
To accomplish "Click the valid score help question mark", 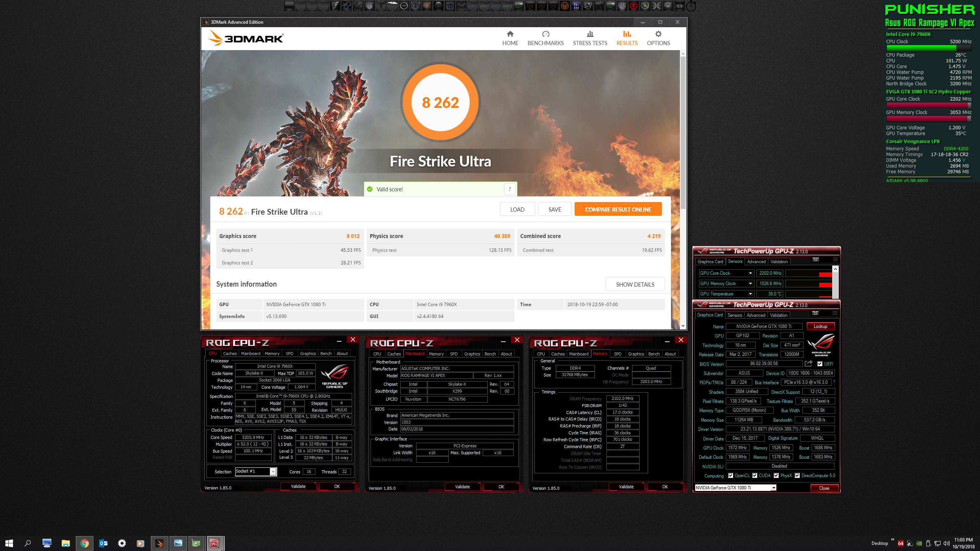I will pyautogui.click(x=510, y=189).
